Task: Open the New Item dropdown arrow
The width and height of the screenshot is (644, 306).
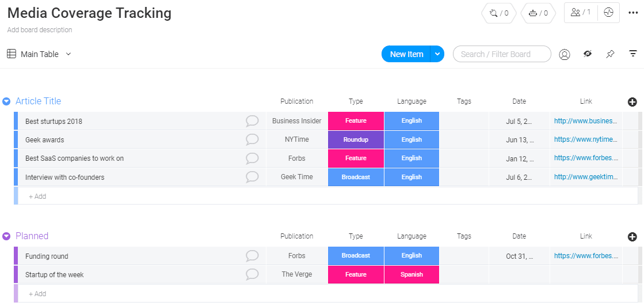Action: click(x=437, y=54)
